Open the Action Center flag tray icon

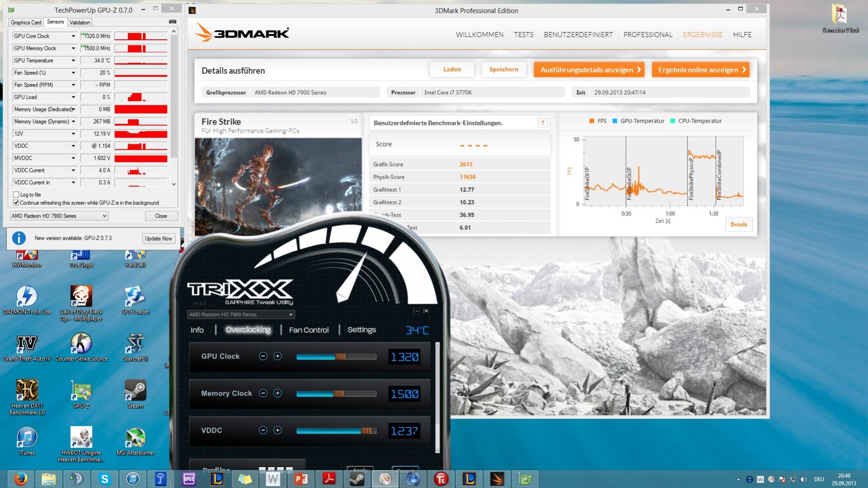coord(782,479)
